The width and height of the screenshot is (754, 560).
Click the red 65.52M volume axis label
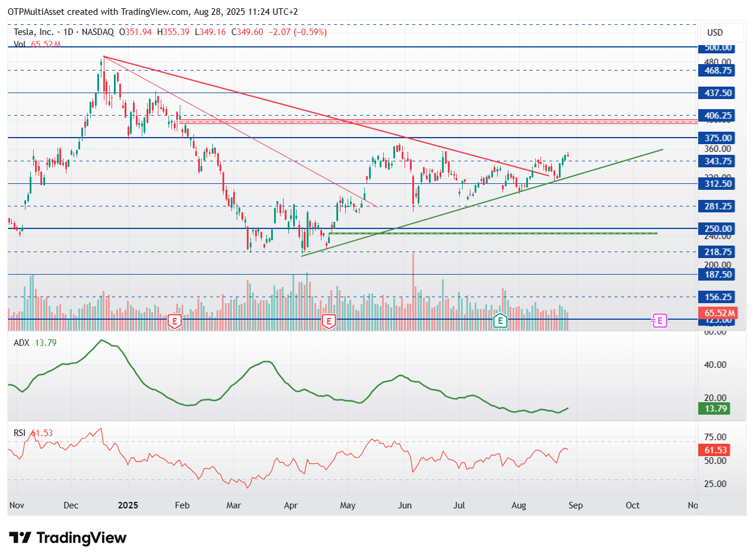pyautogui.click(x=720, y=313)
